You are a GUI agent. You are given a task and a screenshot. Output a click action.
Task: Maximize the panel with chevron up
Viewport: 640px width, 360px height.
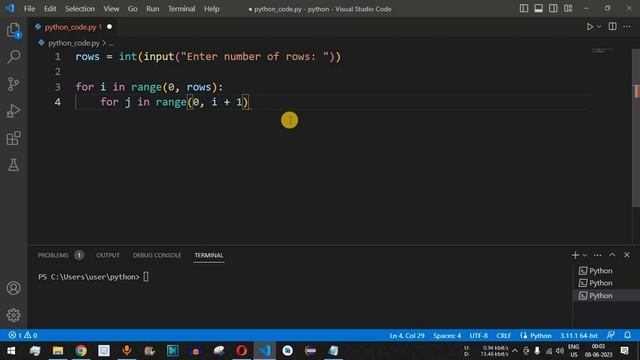pyautogui.click(x=612, y=255)
